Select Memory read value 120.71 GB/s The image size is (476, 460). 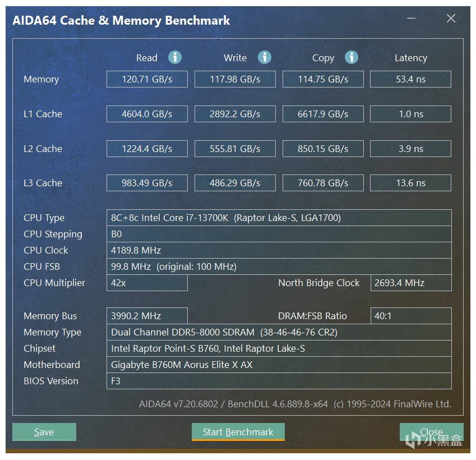[147, 79]
